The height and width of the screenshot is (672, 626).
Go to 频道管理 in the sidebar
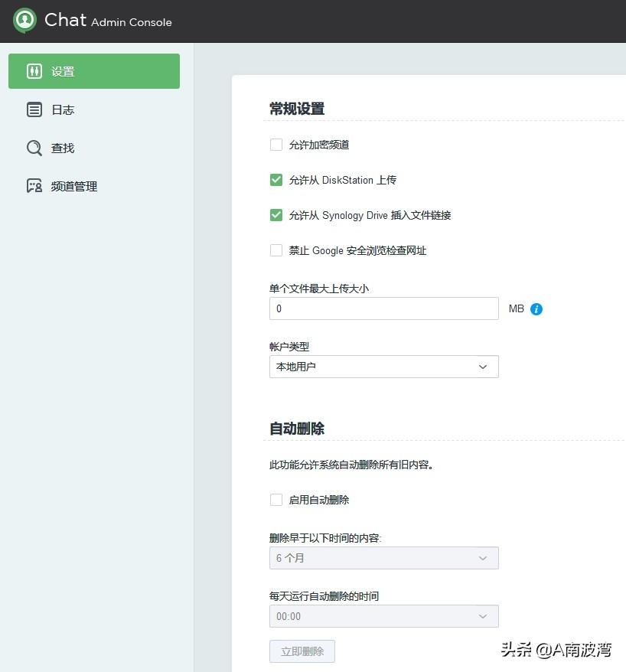pyautogui.click(x=74, y=186)
